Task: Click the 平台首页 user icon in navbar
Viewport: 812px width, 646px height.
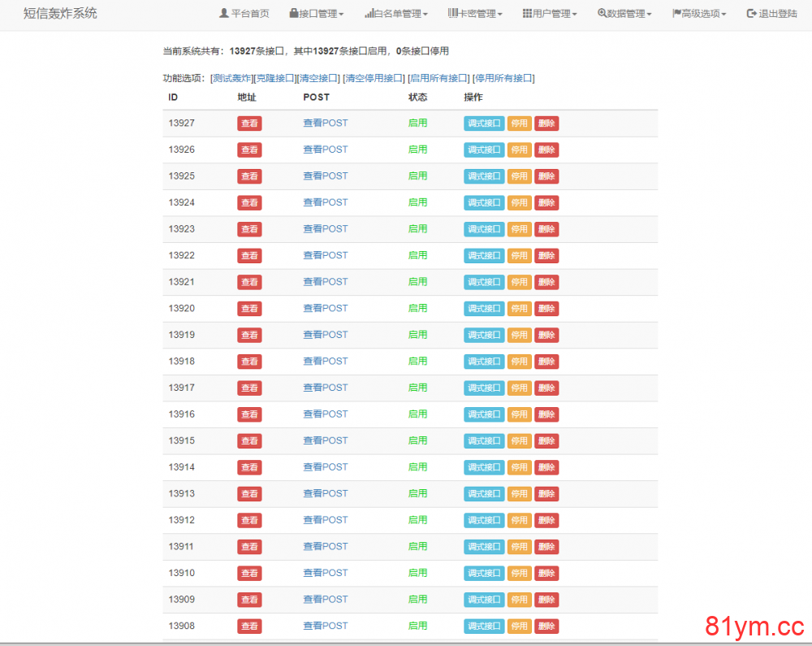Action: (224, 14)
